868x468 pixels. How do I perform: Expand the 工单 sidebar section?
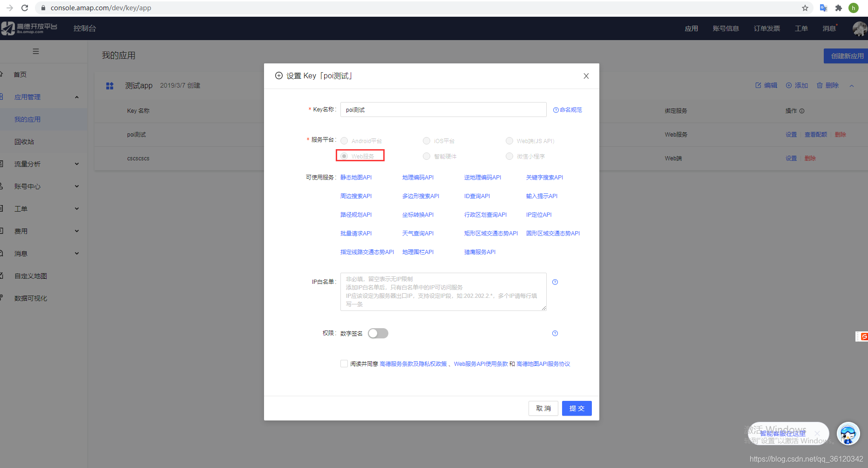(x=77, y=209)
